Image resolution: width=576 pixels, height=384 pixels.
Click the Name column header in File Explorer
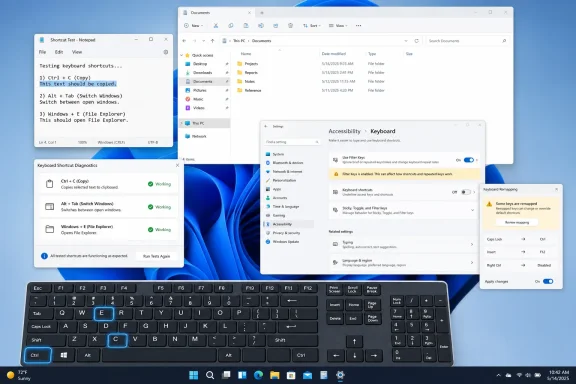pyautogui.click(x=246, y=54)
